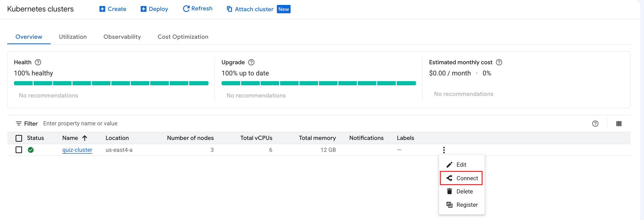Viewport: 644px width, 220px height.
Task: Open the Upgrade help icon
Action: [251, 62]
